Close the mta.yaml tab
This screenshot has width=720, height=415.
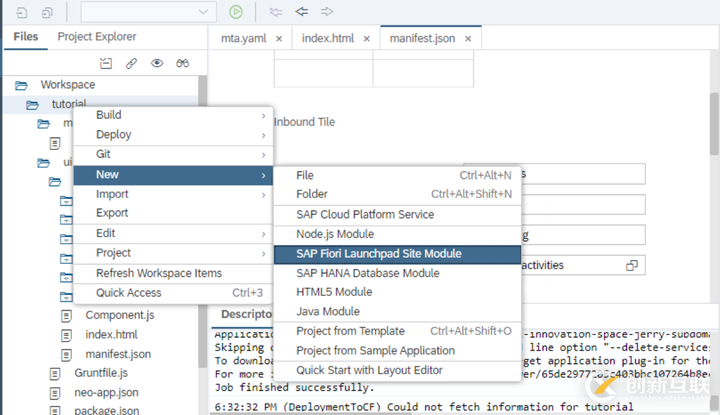click(x=278, y=39)
